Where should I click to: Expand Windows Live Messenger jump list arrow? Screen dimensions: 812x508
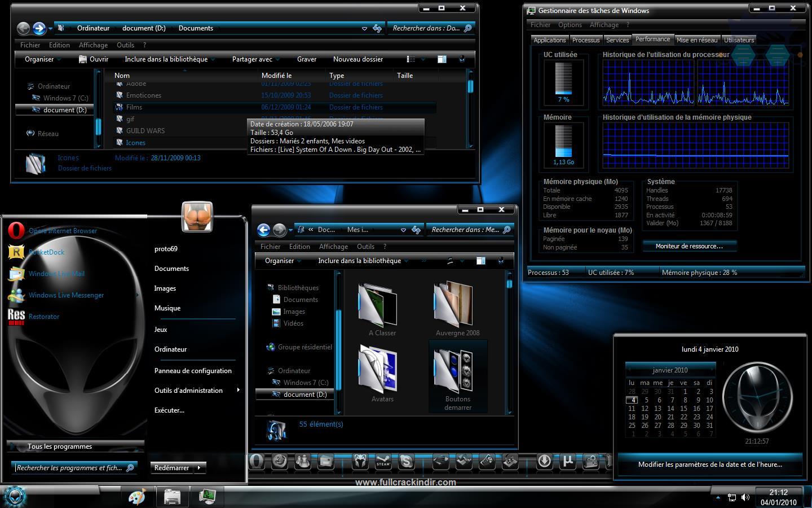[x=137, y=295]
